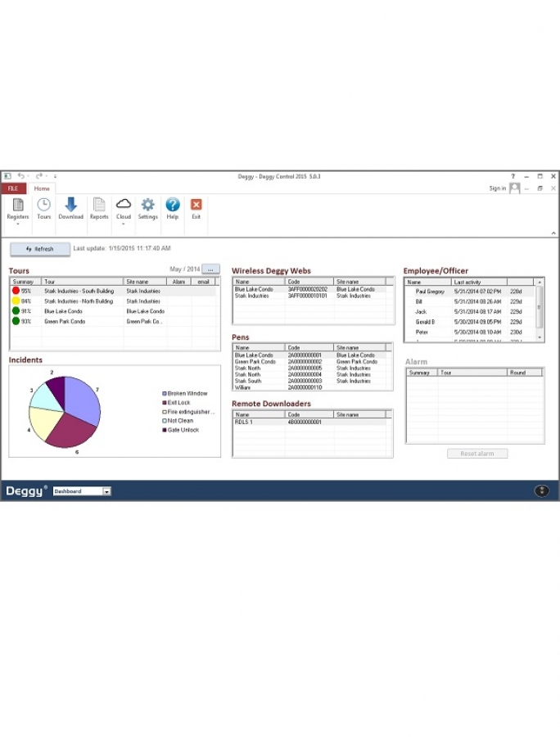Click the user avatar icon beside Sign in
This screenshot has width=560, height=737.
tap(515, 188)
